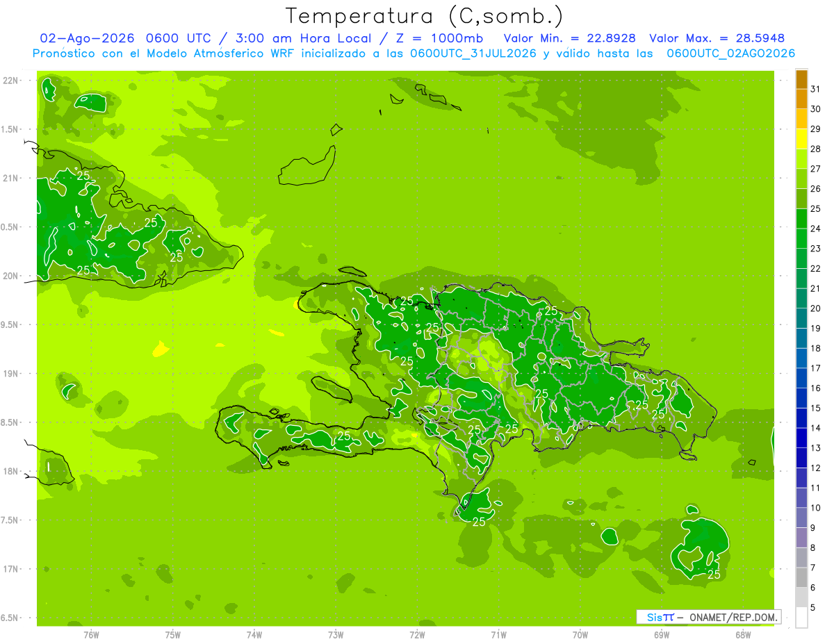Click the 69W longitude axis label
Screen dimensions: 834x644
[662, 635]
